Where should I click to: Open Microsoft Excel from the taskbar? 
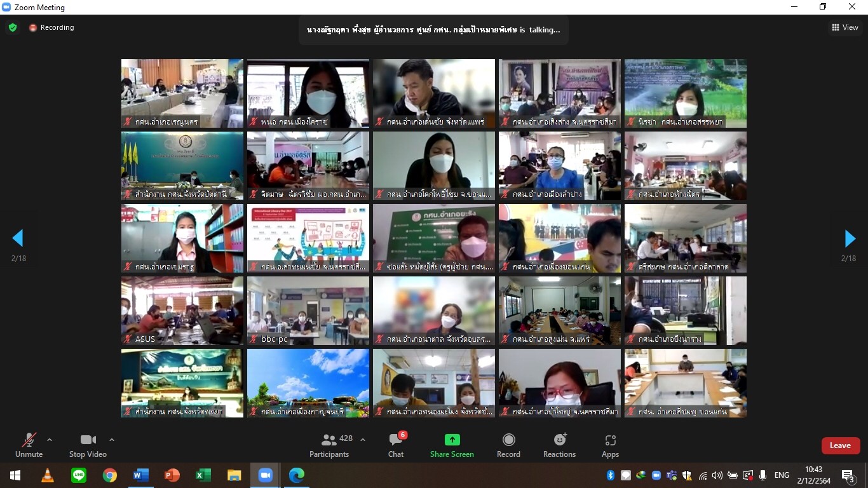203,475
